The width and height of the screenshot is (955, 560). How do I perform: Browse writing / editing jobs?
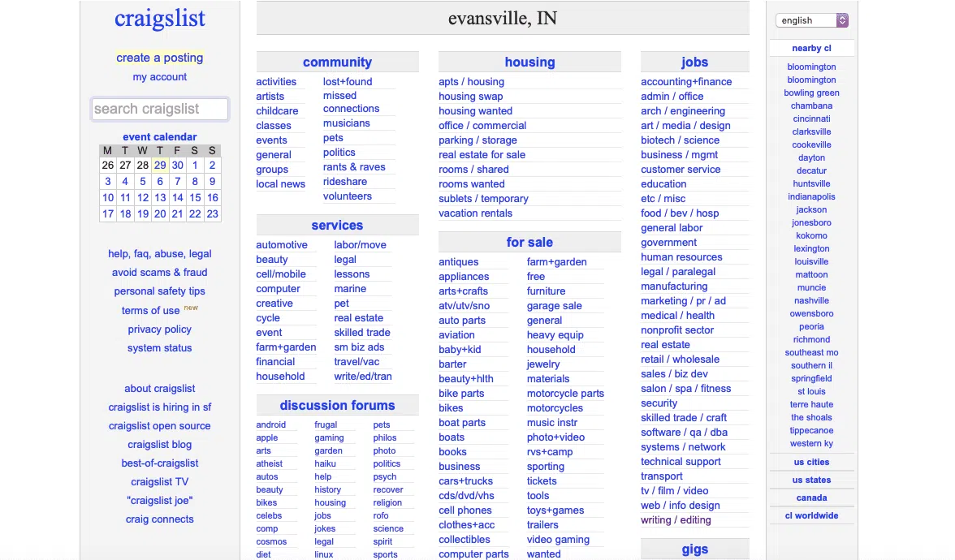676,519
